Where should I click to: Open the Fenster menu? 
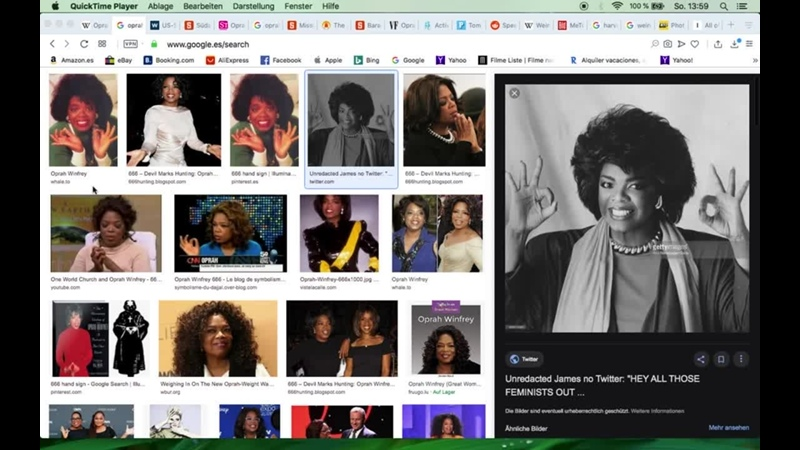click(x=298, y=6)
